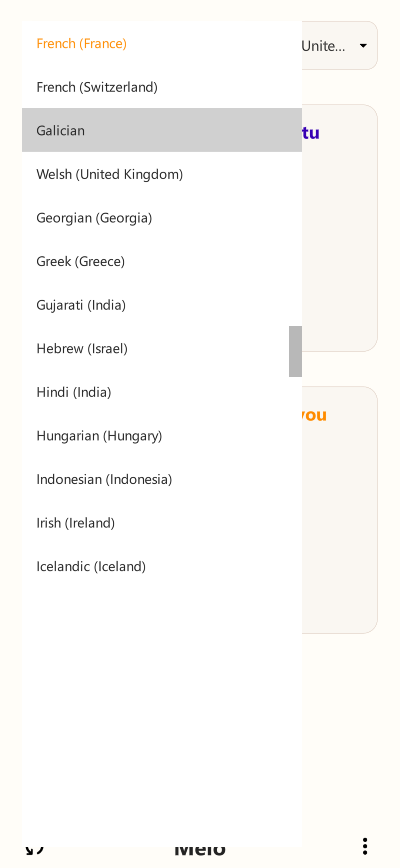Click the orange 'you' heading text
This screenshot has width=400, height=868.
(314, 415)
